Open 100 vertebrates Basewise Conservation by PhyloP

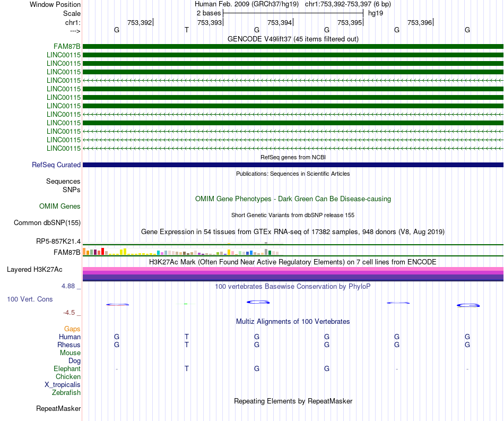coord(293,286)
